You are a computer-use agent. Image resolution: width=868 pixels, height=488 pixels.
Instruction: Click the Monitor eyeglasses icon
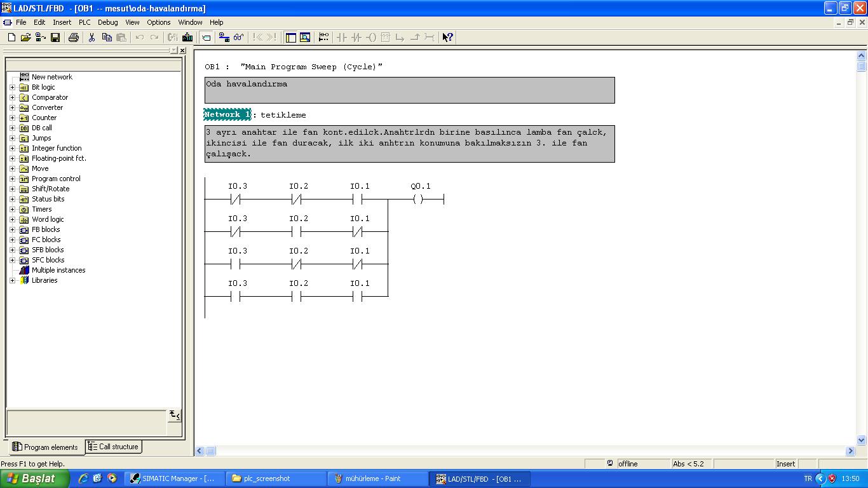click(239, 37)
